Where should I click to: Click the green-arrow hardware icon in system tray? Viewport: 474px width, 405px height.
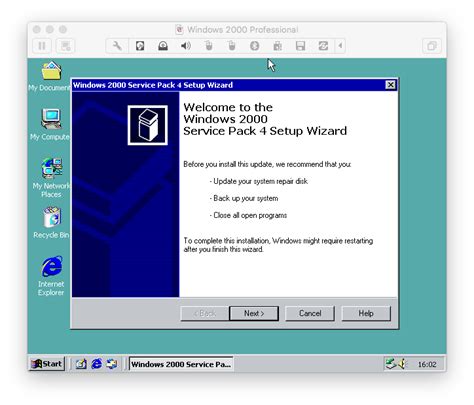391,364
